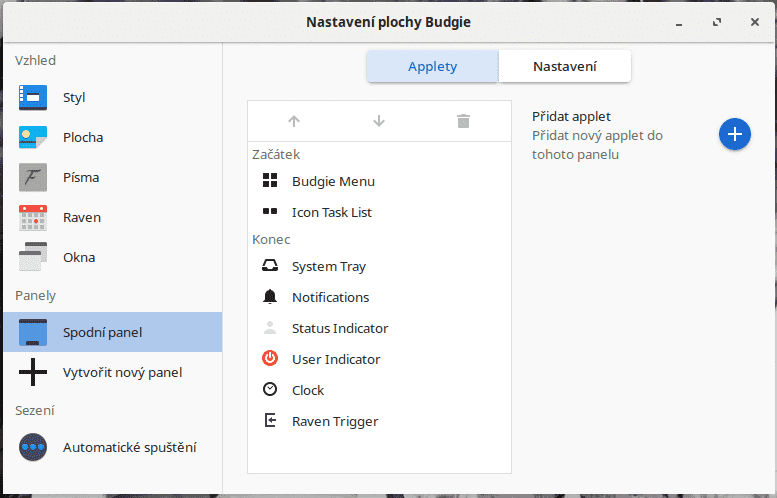Go to the Písma fonts section

pos(81,177)
